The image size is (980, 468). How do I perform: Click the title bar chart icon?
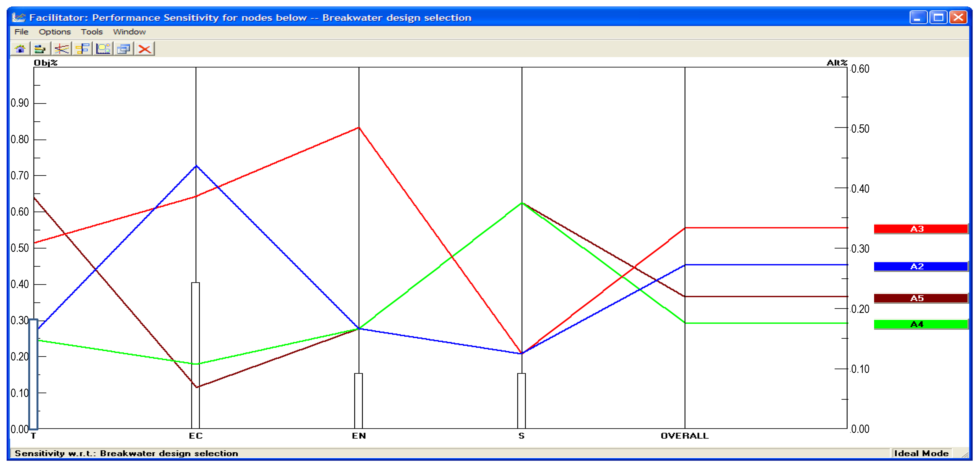[18, 17]
